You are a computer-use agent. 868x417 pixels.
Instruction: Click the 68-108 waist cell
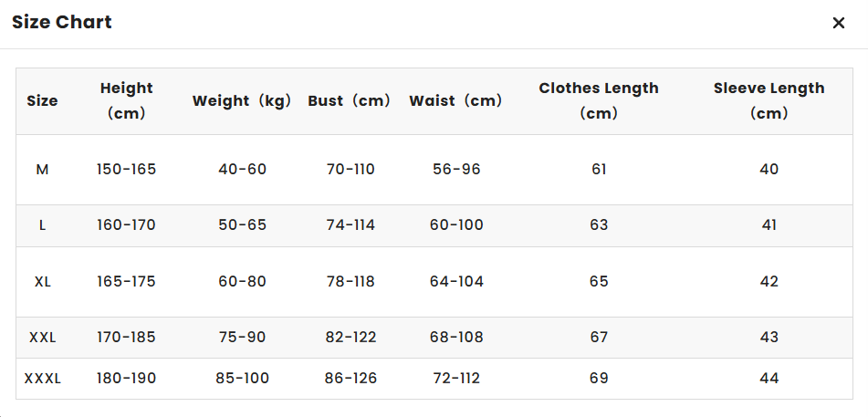(456, 338)
